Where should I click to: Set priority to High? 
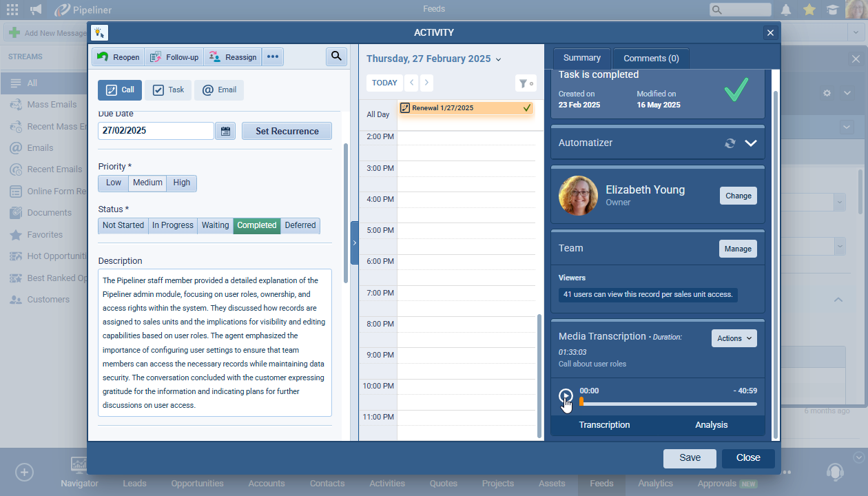[182, 183]
